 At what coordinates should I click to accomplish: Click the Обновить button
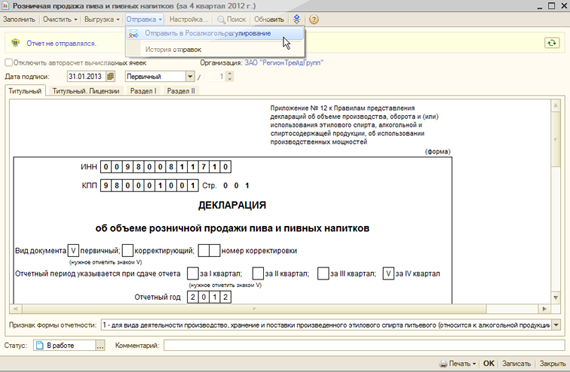[x=269, y=19]
